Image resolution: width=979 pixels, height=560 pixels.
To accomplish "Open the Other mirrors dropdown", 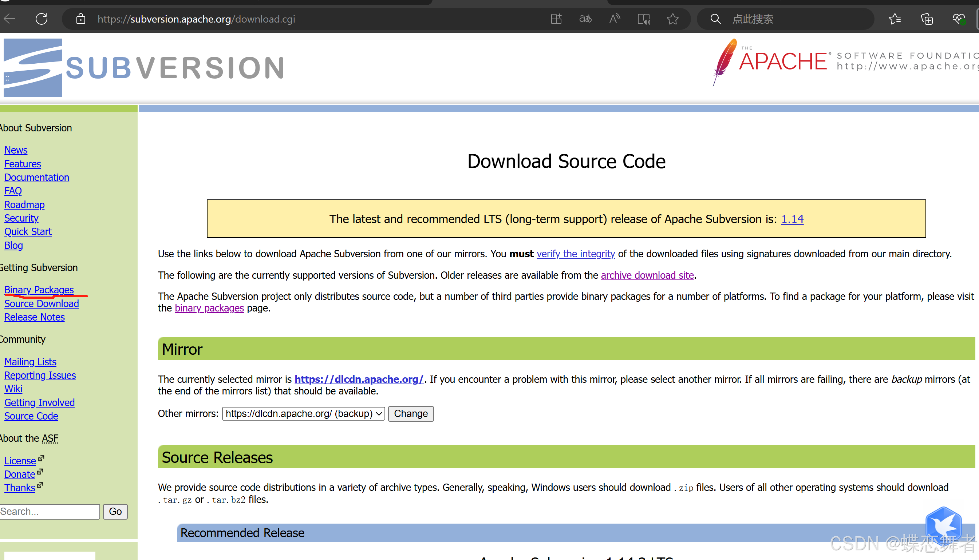I will coord(303,413).
